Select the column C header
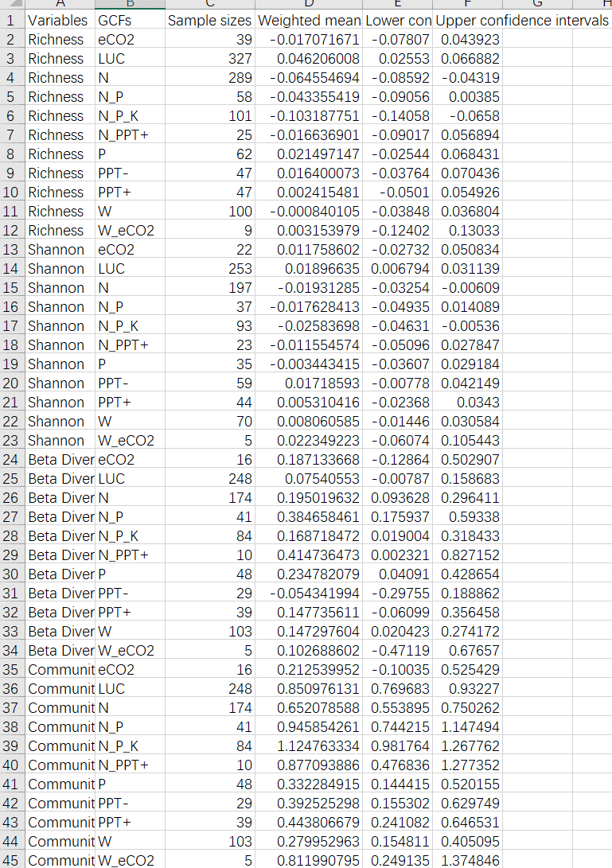The height and width of the screenshot is (868, 612). pyautogui.click(x=210, y=4)
